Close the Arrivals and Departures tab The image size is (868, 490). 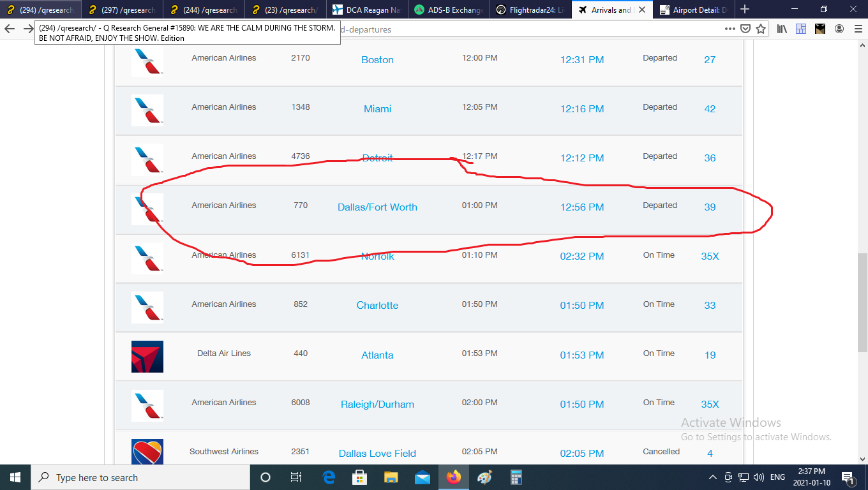pyautogui.click(x=642, y=10)
